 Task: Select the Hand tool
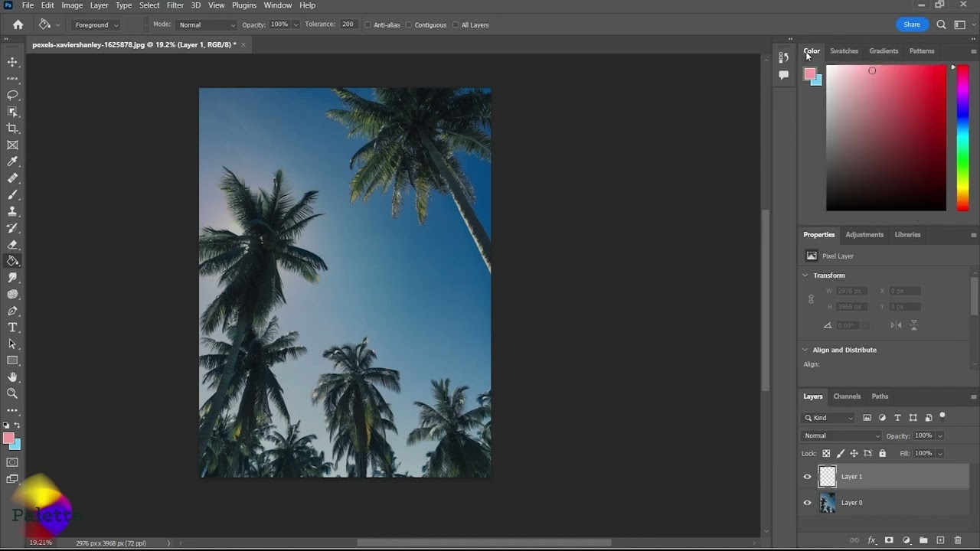(x=12, y=377)
